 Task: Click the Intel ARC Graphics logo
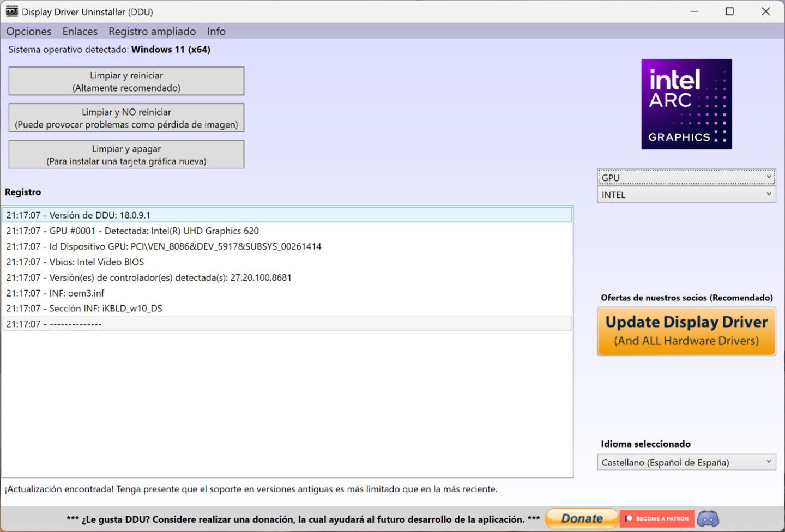(686, 104)
